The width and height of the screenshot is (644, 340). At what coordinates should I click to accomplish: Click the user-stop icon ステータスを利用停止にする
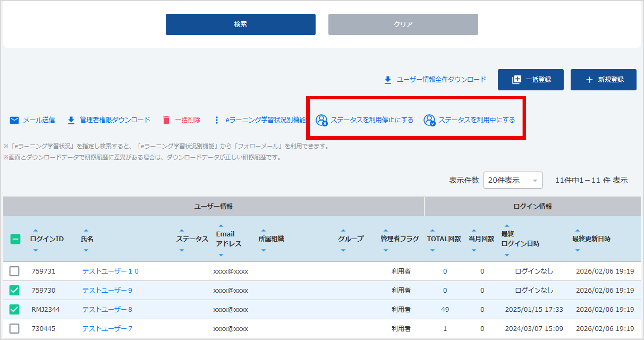coord(321,120)
